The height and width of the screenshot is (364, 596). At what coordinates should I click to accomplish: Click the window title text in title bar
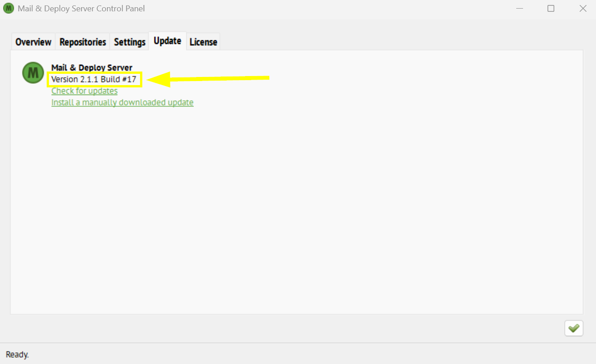pyautogui.click(x=81, y=9)
